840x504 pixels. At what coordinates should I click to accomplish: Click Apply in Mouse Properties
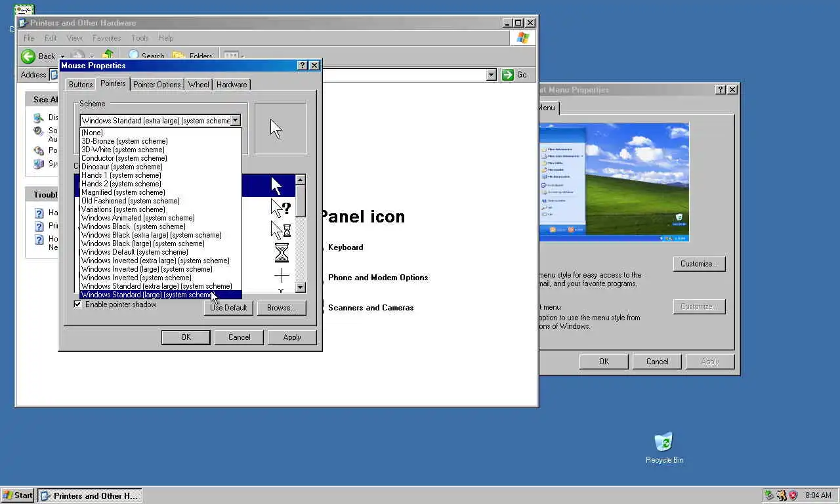coord(292,337)
